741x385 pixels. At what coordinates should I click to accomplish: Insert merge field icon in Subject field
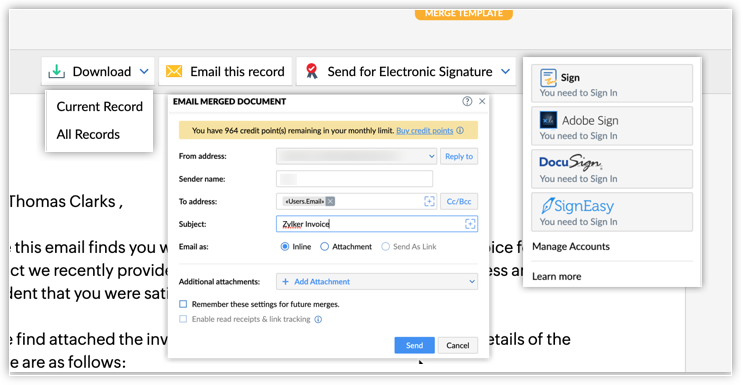click(470, 224)
